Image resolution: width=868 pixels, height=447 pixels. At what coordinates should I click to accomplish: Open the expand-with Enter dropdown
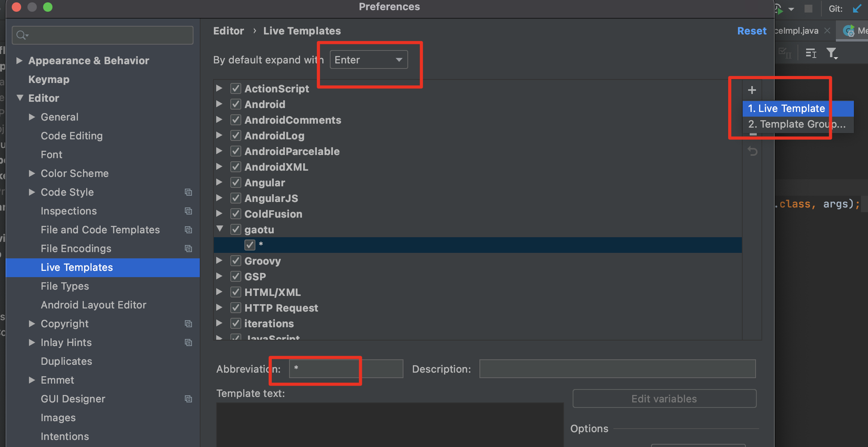tap(369, 60)
